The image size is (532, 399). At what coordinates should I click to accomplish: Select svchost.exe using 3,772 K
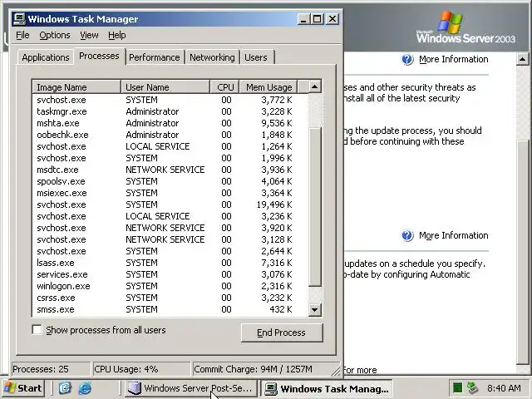[x=170, y=100]
